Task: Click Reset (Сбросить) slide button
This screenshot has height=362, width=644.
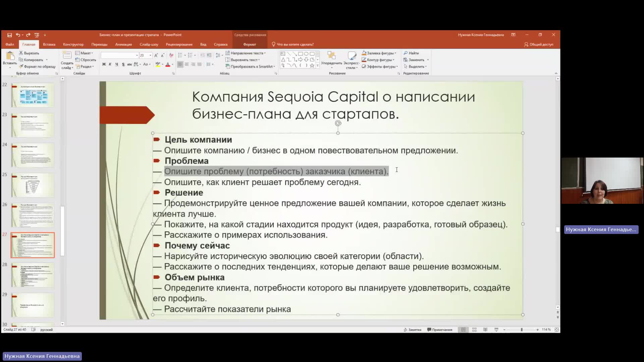Action: [86, 60]
